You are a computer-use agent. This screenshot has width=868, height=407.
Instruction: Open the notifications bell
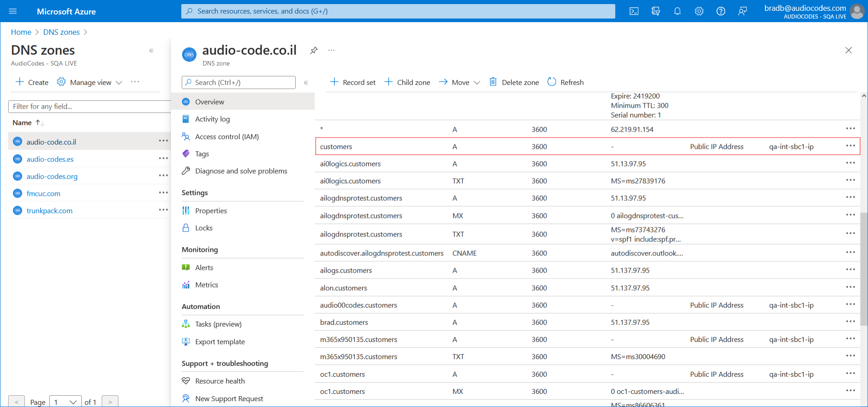pyautogui.click(x=677, y=11)
